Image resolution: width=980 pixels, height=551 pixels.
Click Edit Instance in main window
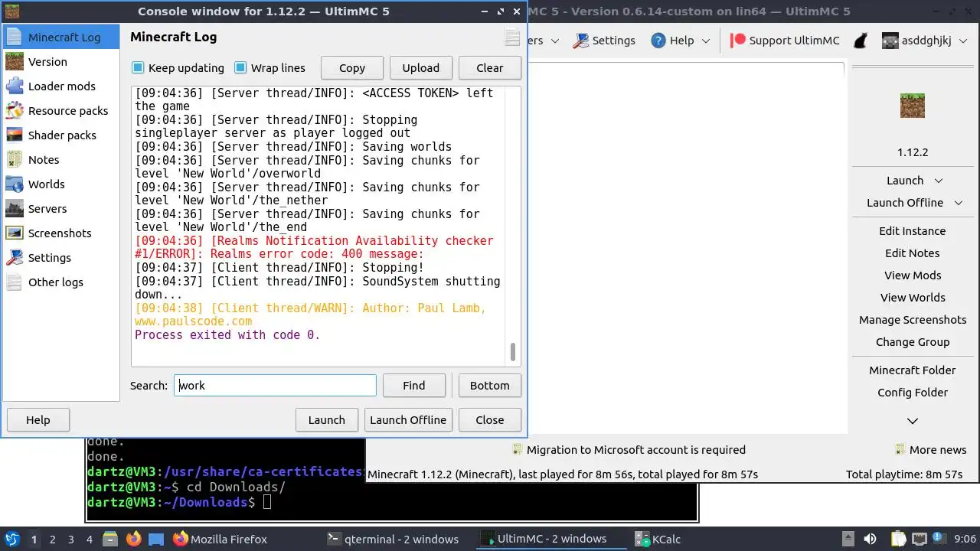(x=913, y=231)
